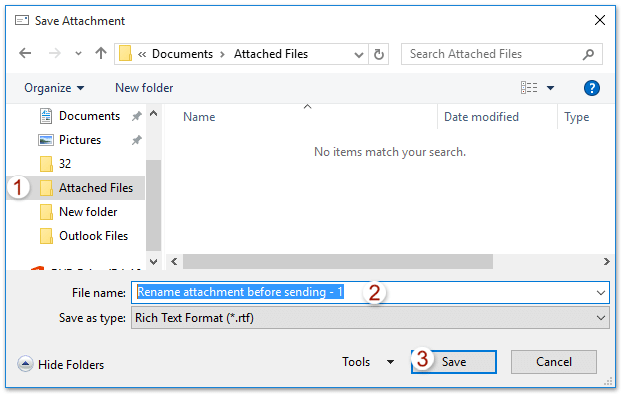Click the Cancel button
This screenshot has height=396, width=625.
point(554,362)
